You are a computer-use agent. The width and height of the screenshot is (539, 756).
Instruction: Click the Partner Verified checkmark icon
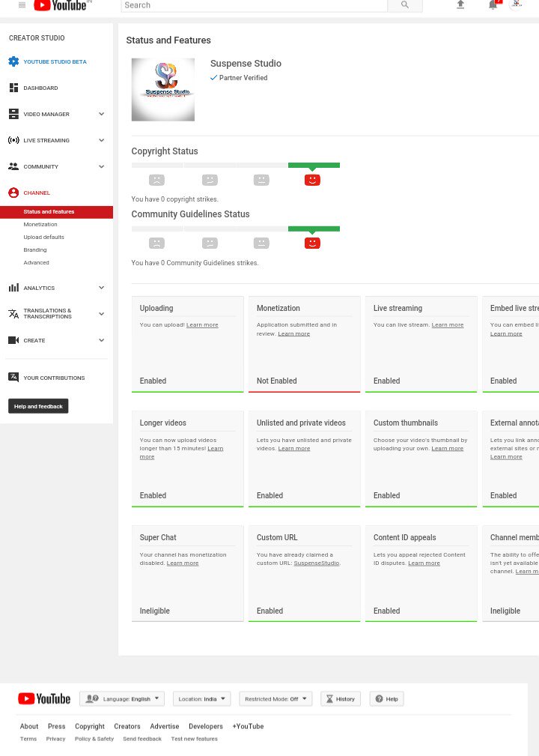click(213, 78)
